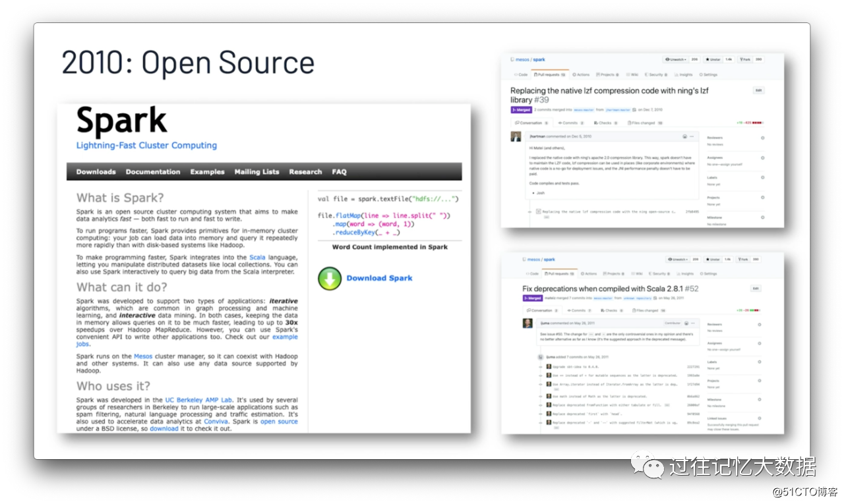Viewport: 844px width, 504px height.
Task: Click Fork button on the #39 page
Action: [744, 59]
